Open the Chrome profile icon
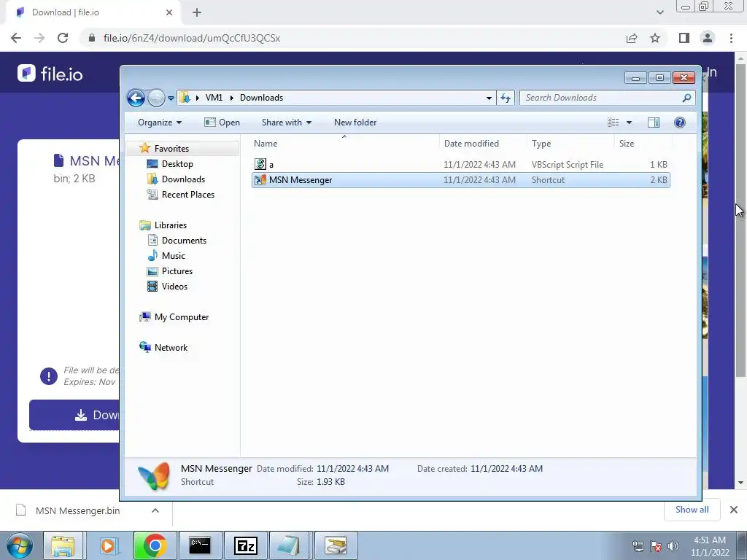This screenshot has width=747, height=560. 708,38
